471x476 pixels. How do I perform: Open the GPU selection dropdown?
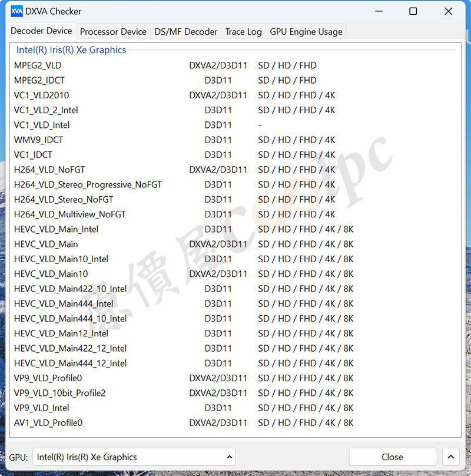tap(134, 457)
